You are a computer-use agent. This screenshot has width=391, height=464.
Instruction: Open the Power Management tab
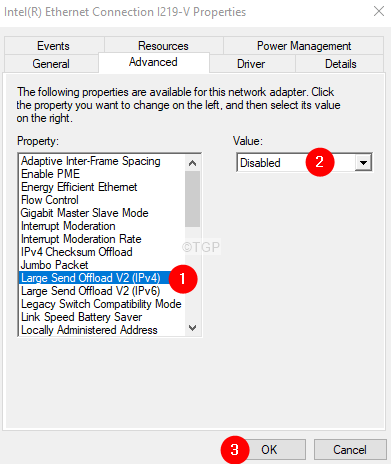click(304, 46)
